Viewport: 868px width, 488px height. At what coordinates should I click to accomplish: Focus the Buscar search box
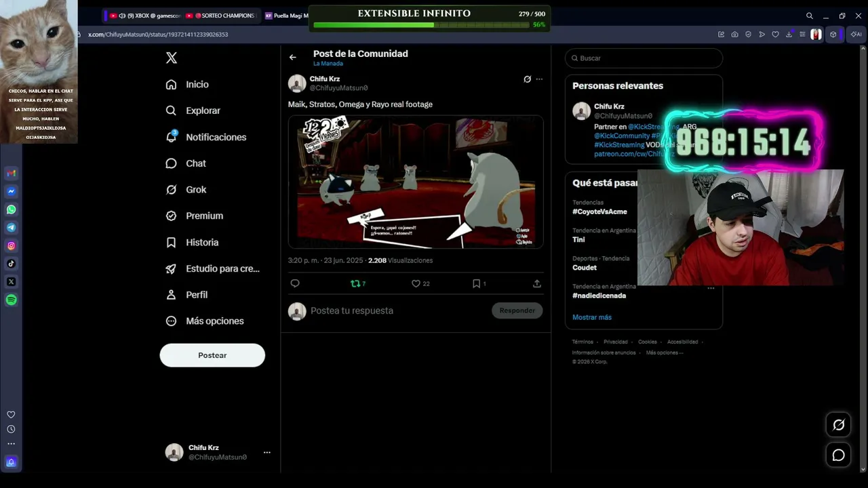[x=644, y=58]
